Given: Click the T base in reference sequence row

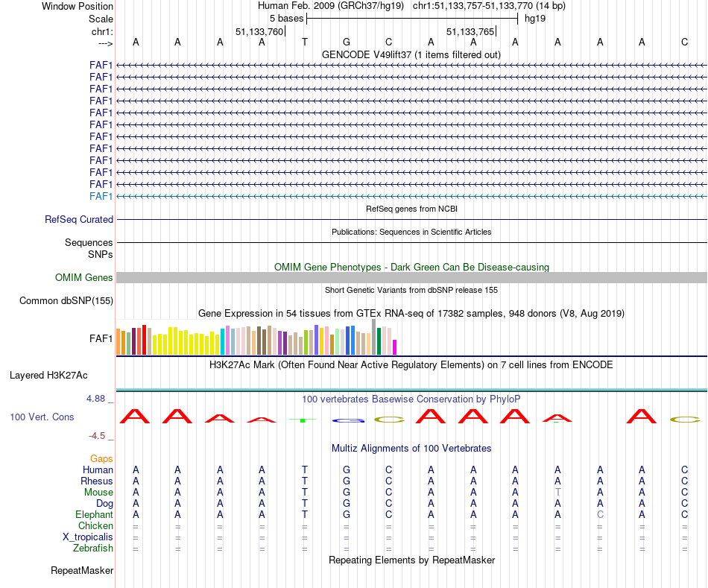Looking at the screenshot, I should (x=305, y=42).
